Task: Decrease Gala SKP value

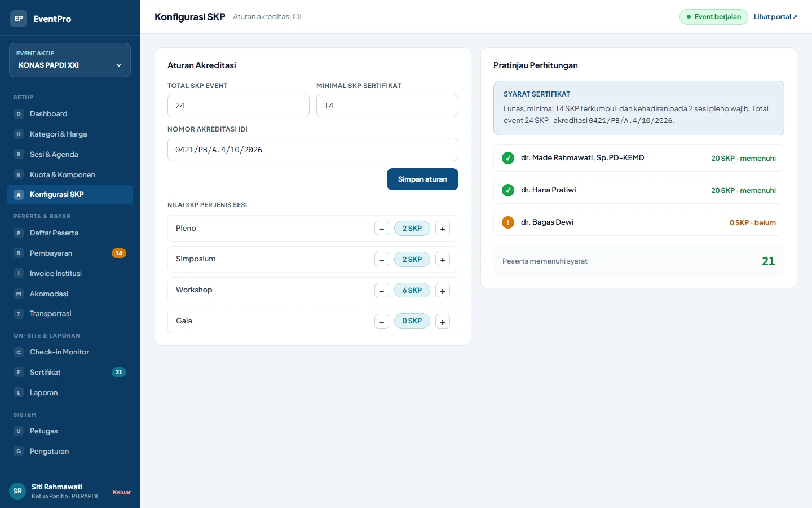Action: (382, 321)
